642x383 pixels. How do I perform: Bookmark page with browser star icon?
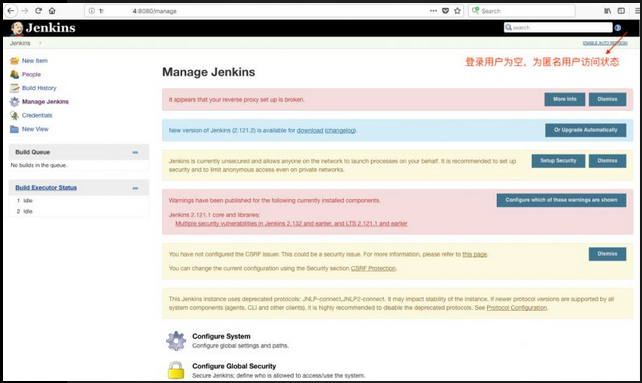457,11
